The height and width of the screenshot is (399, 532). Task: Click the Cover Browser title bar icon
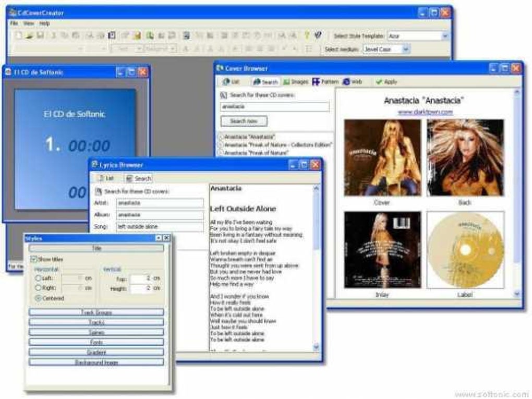[x=220, y=68]
